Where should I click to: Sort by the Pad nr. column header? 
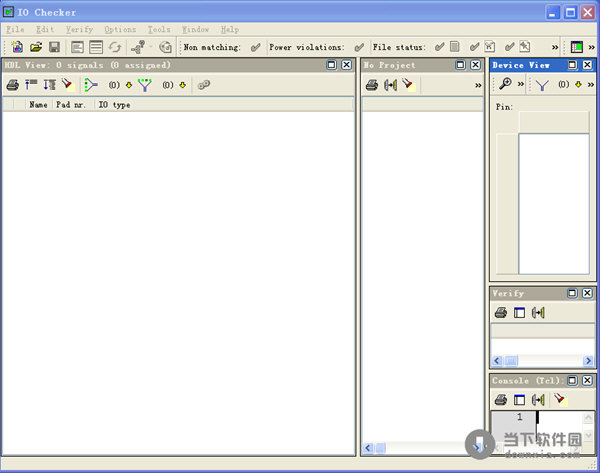point(71,105)
